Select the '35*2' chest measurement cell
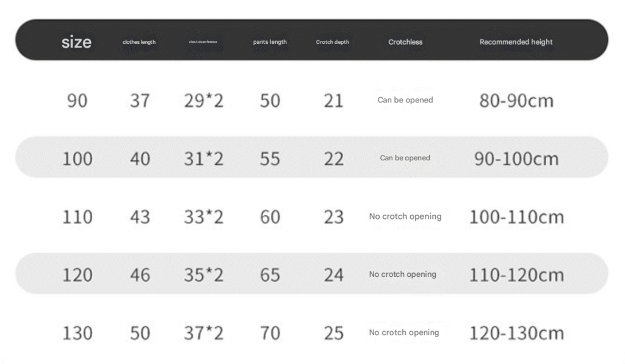The image size is (625, 364). click(204, 275)
